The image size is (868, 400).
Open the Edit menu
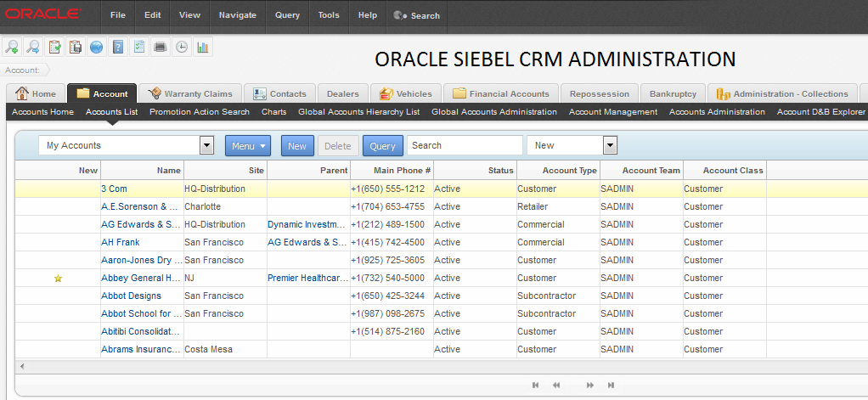[x=153, y=15]
